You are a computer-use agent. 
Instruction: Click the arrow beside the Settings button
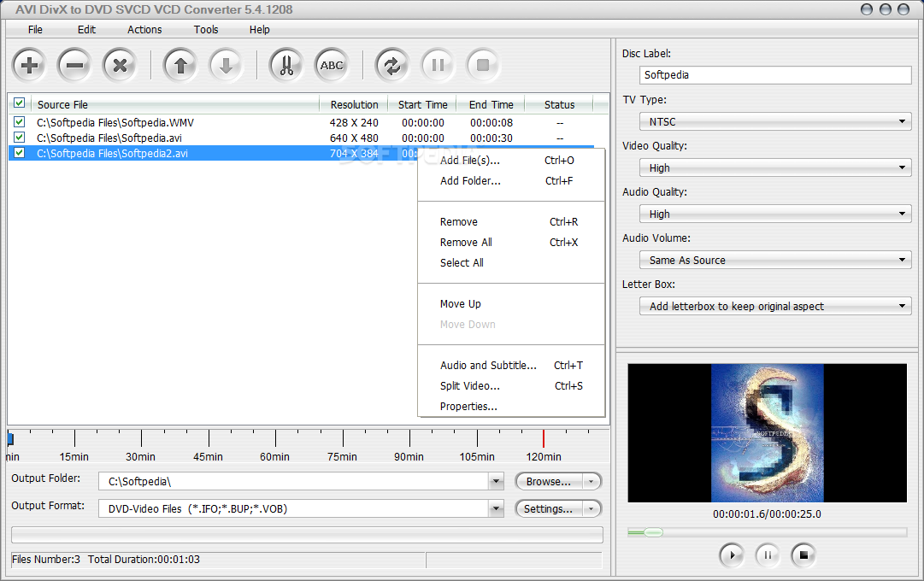591,508
